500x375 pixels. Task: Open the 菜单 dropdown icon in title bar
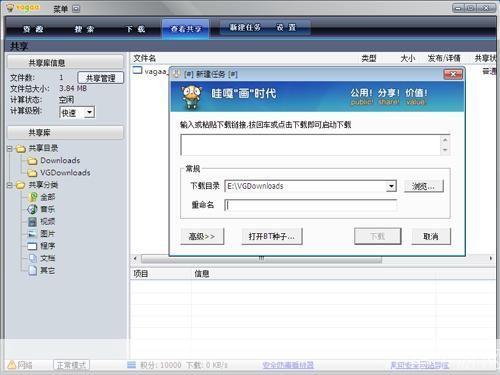pyautogui.click(x=76, y=9)
